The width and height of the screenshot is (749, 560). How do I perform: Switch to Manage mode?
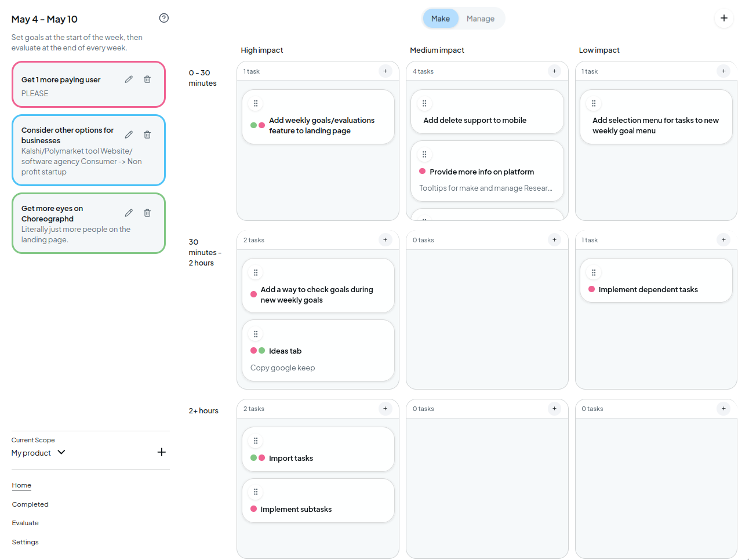481,19
